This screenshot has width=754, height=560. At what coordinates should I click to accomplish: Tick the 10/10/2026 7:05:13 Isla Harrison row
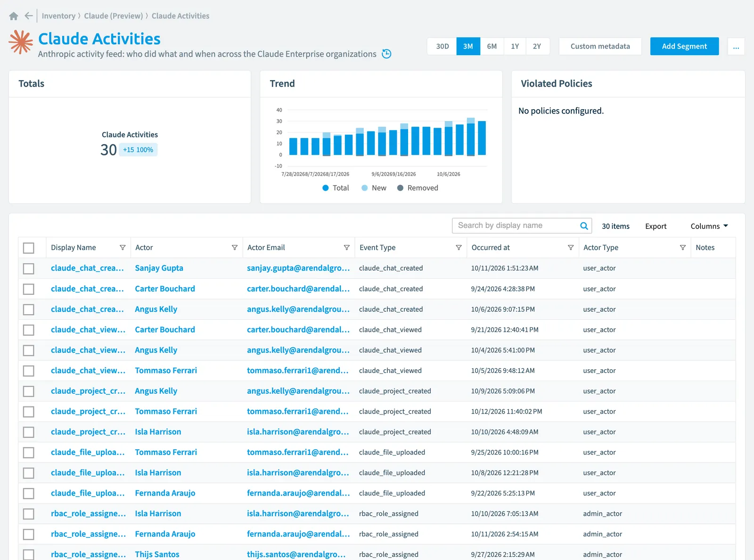[29, 514]
